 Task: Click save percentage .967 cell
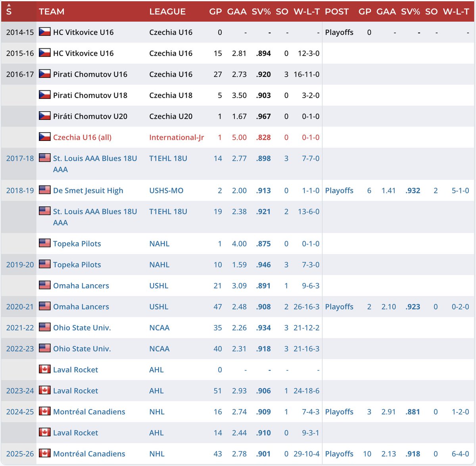263,116
